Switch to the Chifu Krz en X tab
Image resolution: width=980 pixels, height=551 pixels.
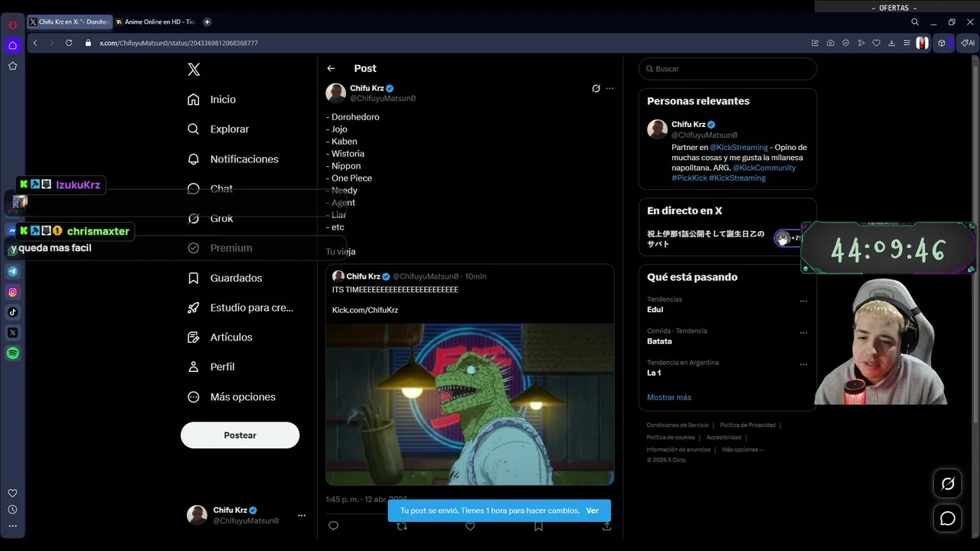point(69,22)
